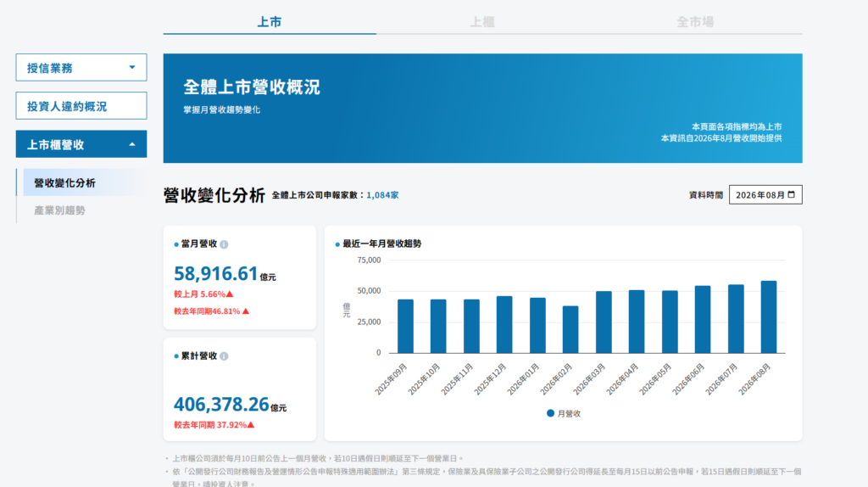Click the 2026年02月 bar in chart
This screenshot has height=487, width=868.
(570, 330)
